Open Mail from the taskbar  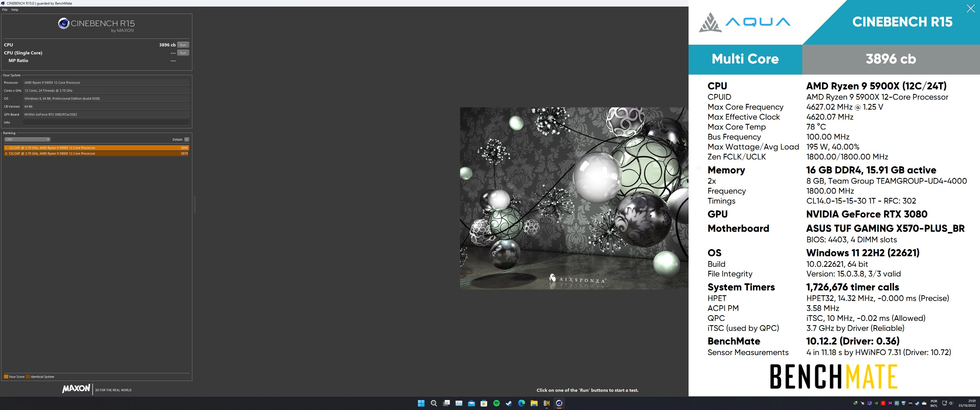(x=471, y=403)
